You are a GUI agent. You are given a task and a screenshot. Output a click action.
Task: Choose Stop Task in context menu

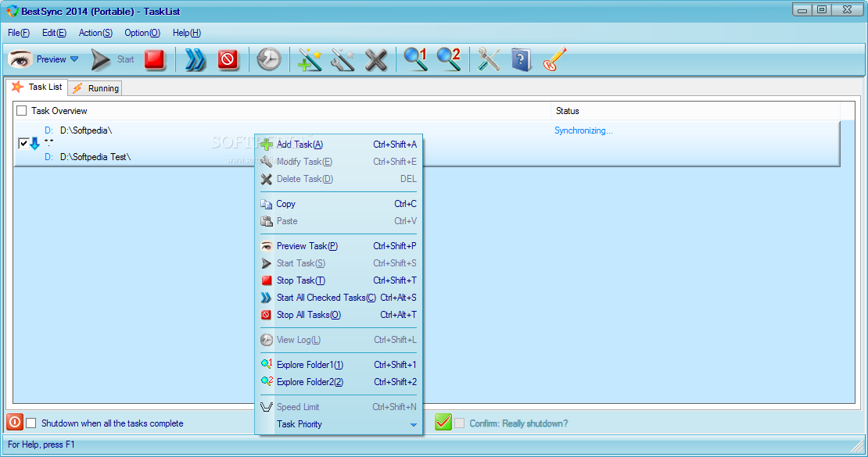339,280
